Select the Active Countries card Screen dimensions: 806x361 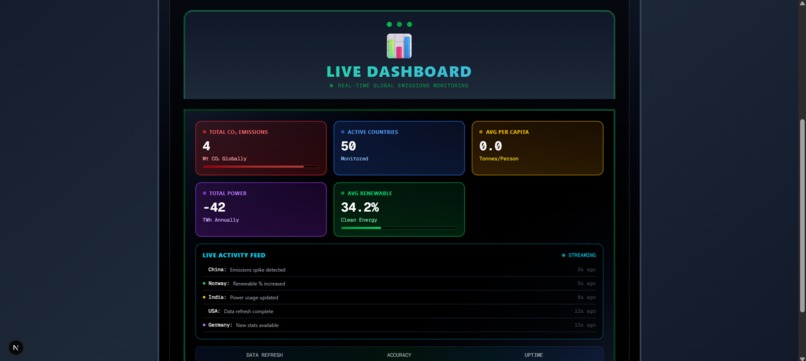click(x=399, y=148)
